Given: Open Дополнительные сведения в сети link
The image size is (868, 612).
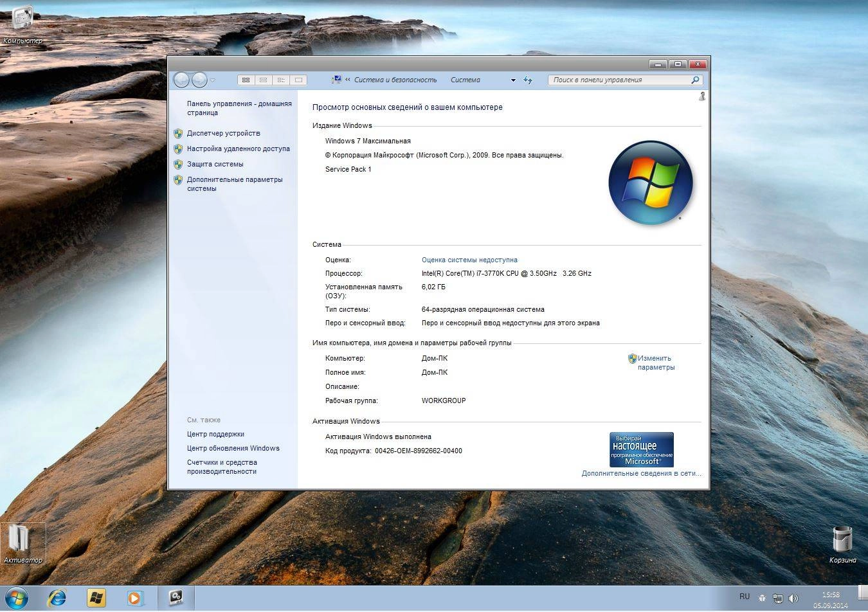Looking at the screenshot, I should [x=642, y=473].
